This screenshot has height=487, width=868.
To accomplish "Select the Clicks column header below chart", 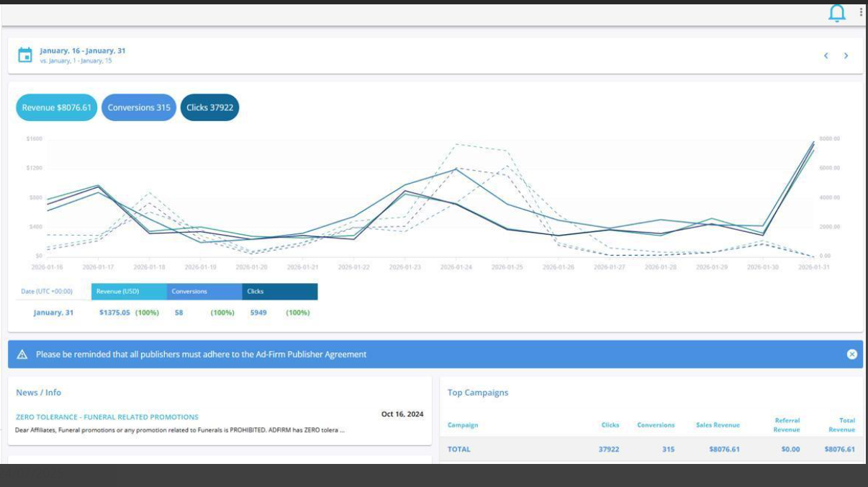I will pyautogui.click(x=280, y=292).
